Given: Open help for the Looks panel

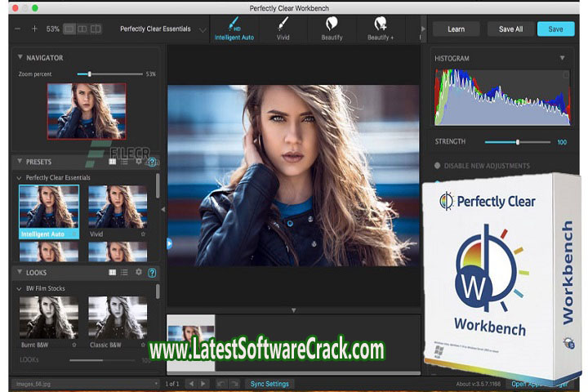Looking at the screenshot, I should [x=152, y=272].
